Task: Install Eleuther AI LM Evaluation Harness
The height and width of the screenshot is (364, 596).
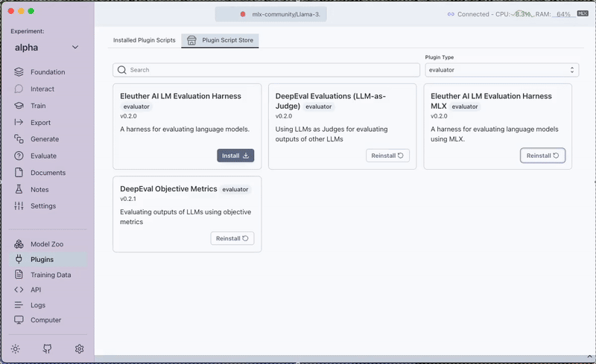Action: click(x=235, y=156)
